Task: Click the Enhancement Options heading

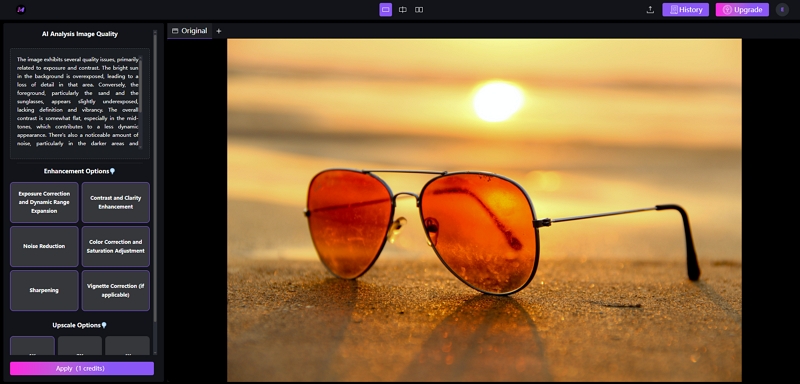Action: tap(77, 171)
